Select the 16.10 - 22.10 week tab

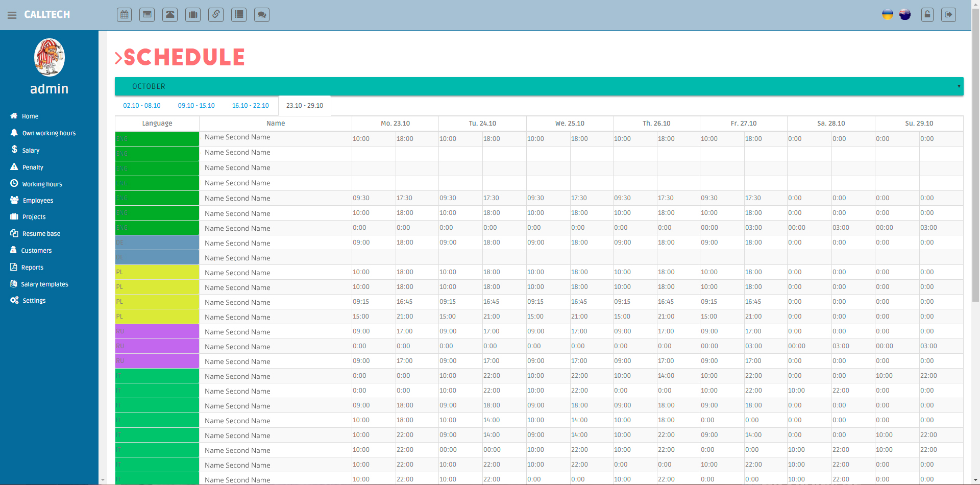pos(250,106)
